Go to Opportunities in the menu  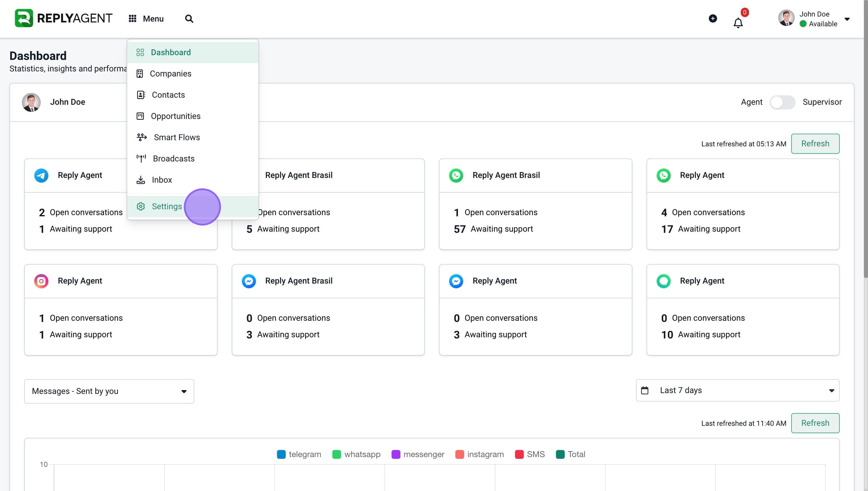192,116
